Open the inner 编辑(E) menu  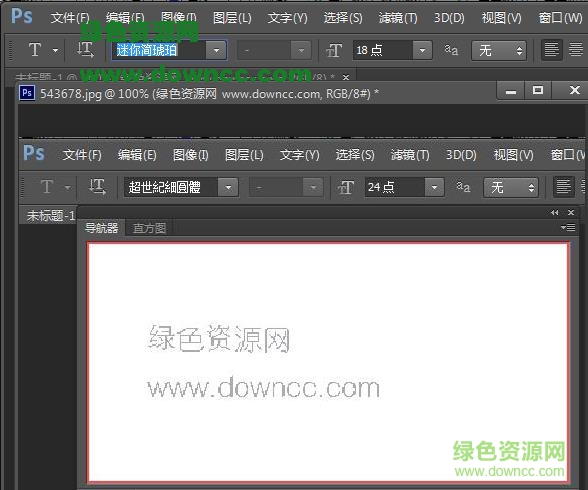click(x=137, y=154)
